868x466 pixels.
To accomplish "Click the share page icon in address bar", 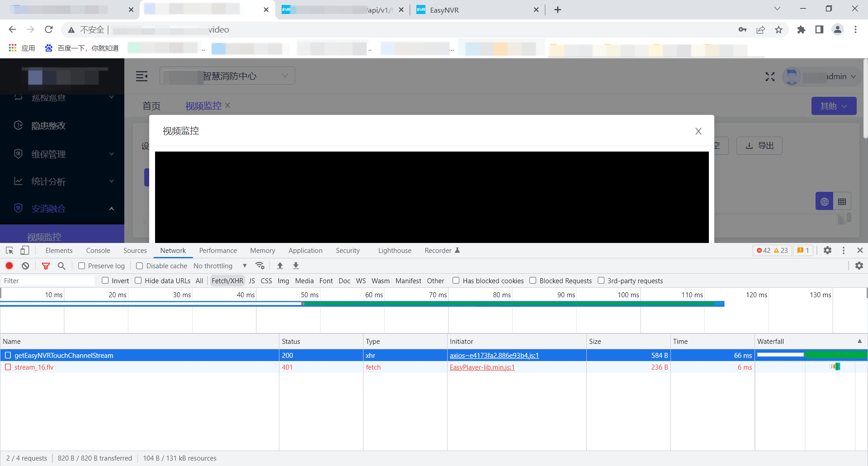I will (760, 30).
